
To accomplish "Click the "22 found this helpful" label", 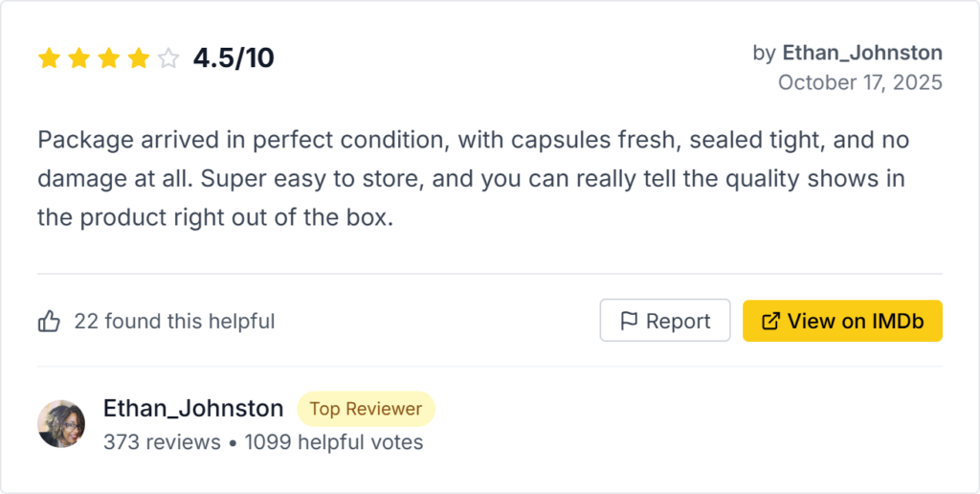I will 174,322.
